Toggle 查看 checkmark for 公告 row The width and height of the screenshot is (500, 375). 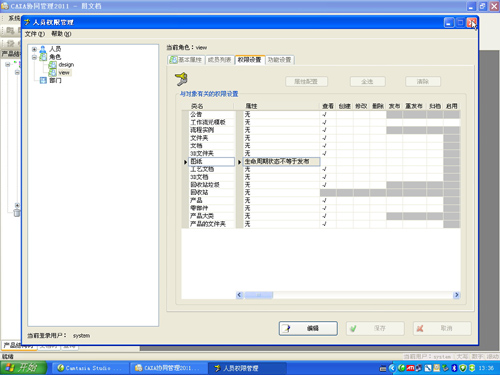[325, 115]
